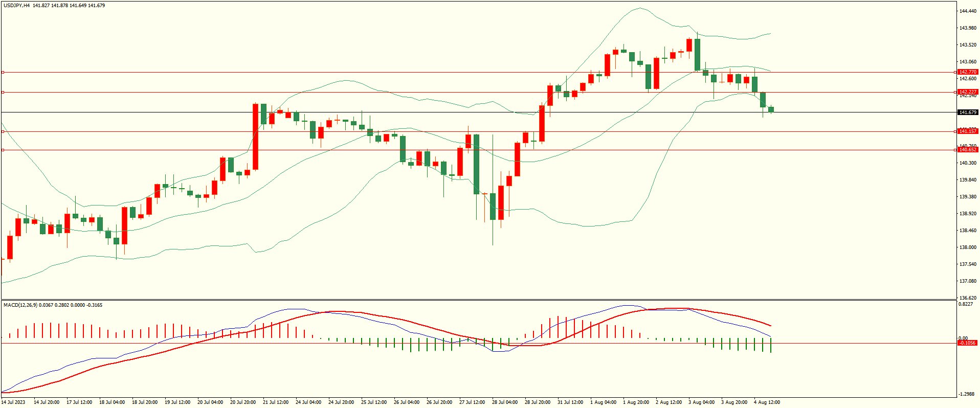Select the red 141.157 price tag
Viewport: 980px width, 408px height.
(x=968, y=131)
